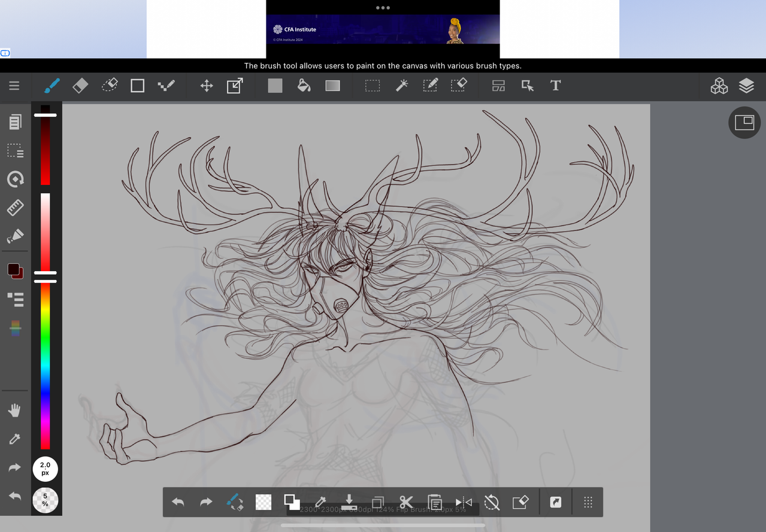Adjust the dark red brightness slider
Screen dimensions: 766x532
pos(46,145)
